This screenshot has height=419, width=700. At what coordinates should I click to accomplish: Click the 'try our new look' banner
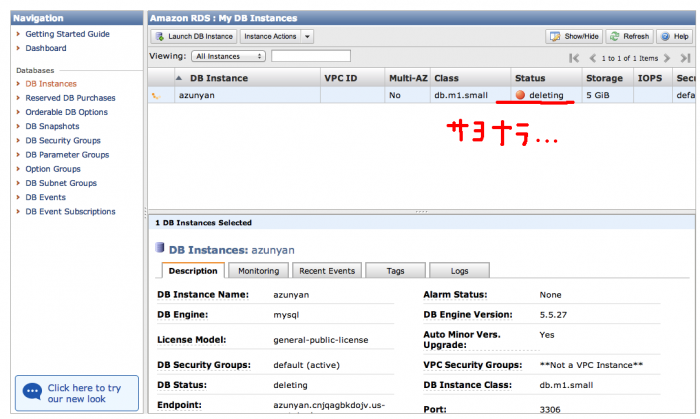click(77, 393)
